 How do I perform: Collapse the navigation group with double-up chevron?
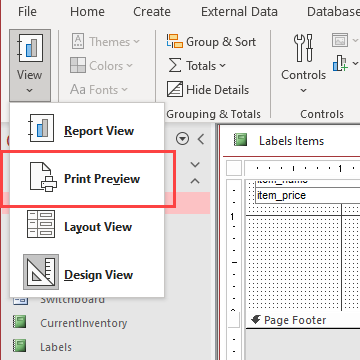[x=195, y=181]
